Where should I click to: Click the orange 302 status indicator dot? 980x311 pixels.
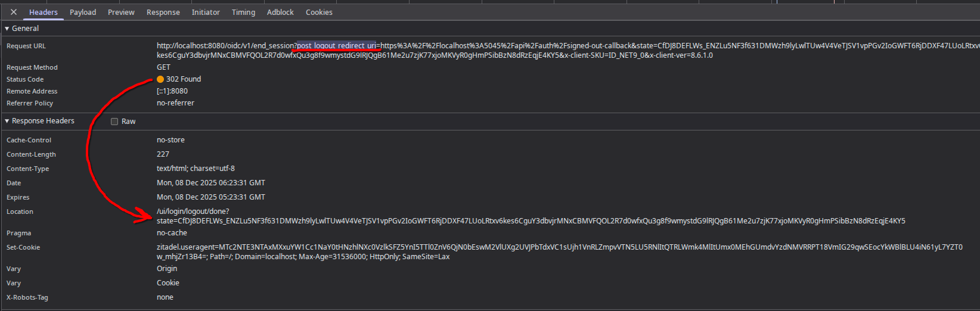pyautogui.click(x=160, y=79)
